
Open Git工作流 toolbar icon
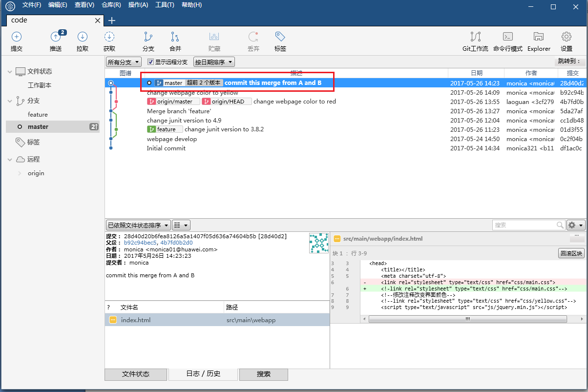coord(475,37)
